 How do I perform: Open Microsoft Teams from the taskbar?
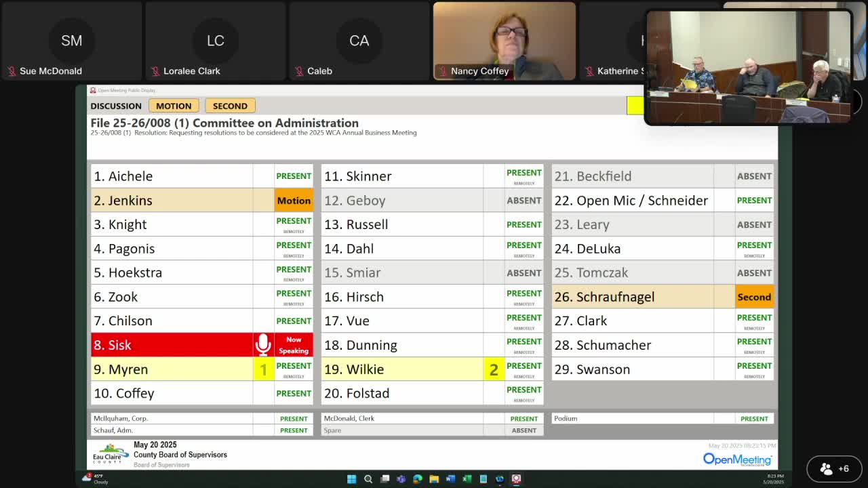(401, 479)
